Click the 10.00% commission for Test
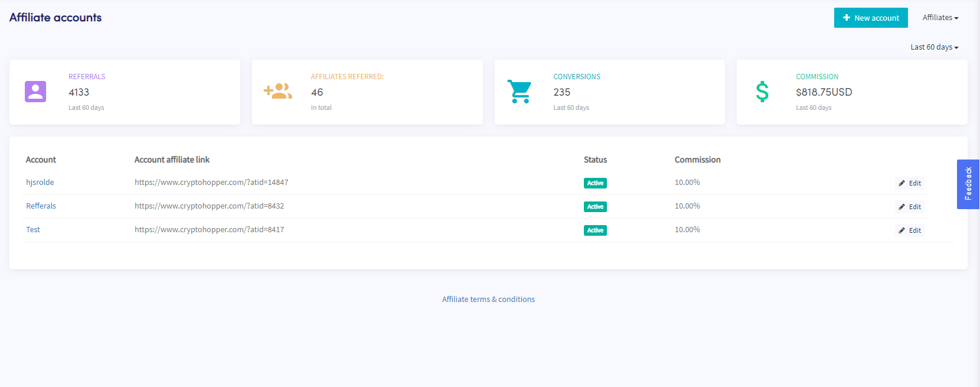980x387 pixels. (687, 230)
